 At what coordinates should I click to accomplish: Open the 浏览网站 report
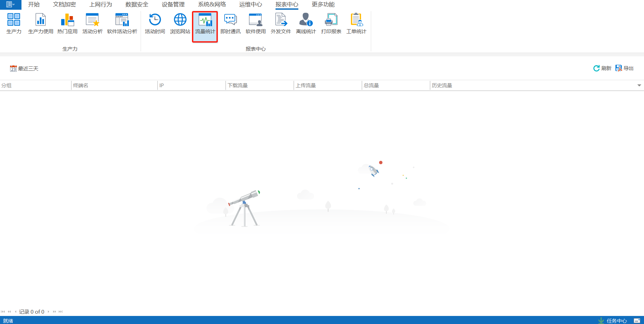pos(180,23)
